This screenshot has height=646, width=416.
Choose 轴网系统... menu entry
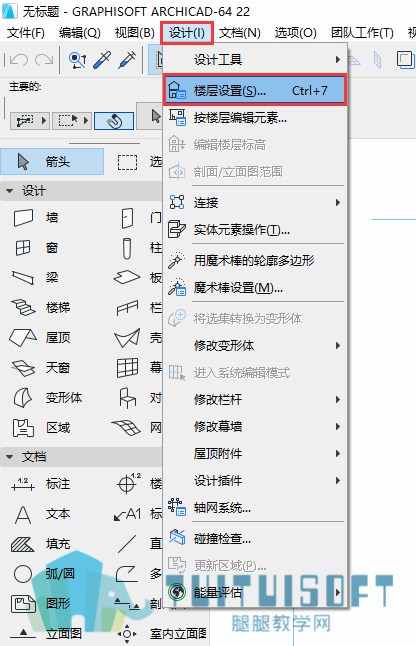tap(255, 508)
